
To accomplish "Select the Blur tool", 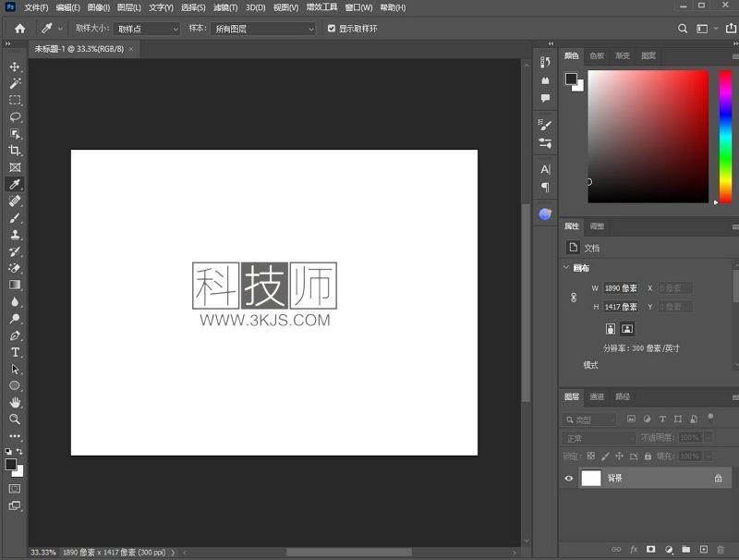I will coord(15,301).
